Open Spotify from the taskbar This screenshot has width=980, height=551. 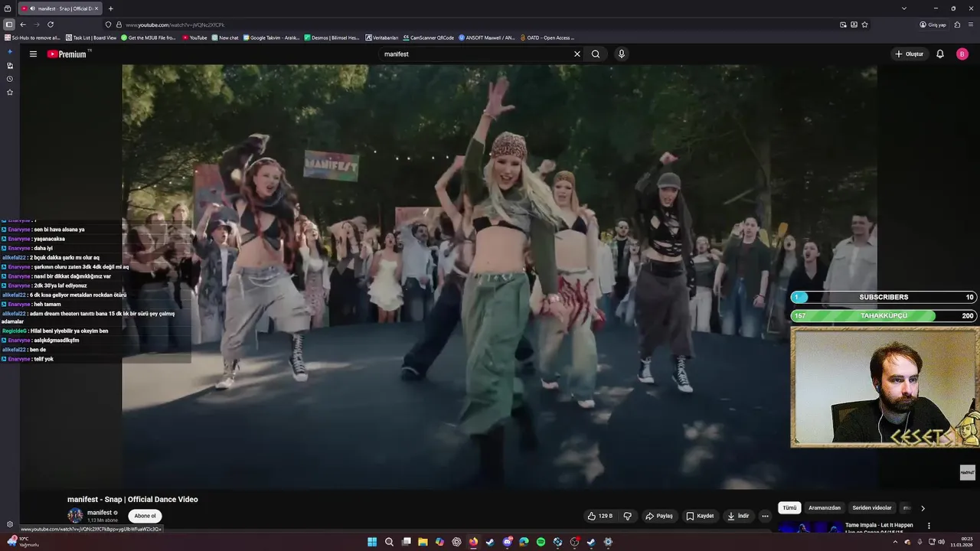point(541,542)
